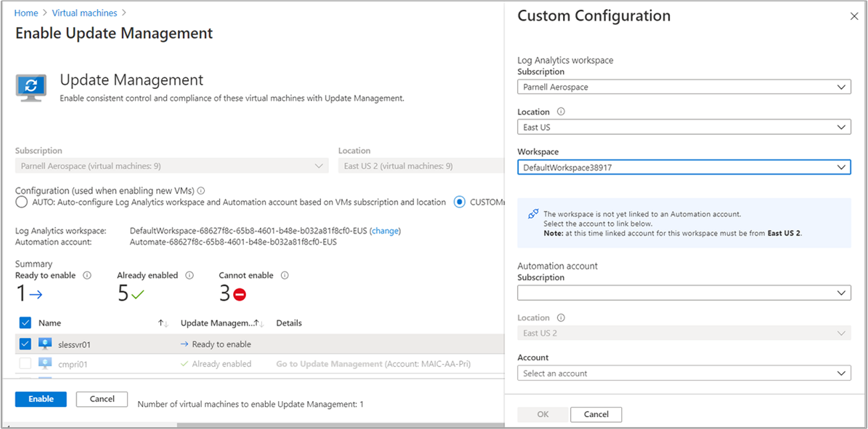The image size is (868, 429).
Task: Click the change link for Log Analytics workspace
Action: (x=385, y=231)
